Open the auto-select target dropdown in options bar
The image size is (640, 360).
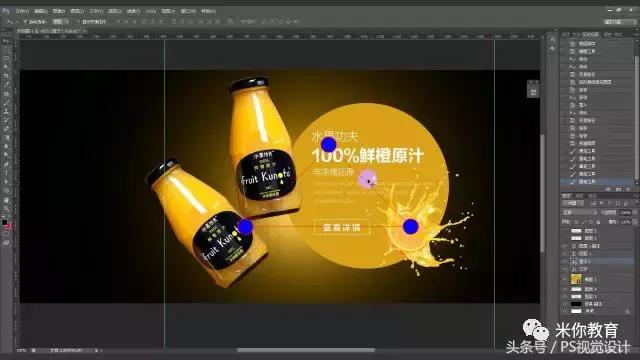pyautogui.click(x=60, y=21)
